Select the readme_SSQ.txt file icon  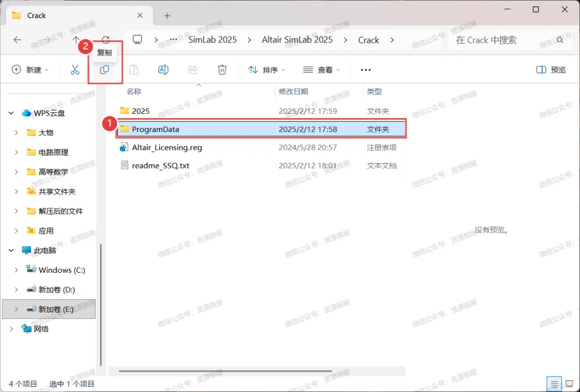pyautogui.click(x=125, y=165)
